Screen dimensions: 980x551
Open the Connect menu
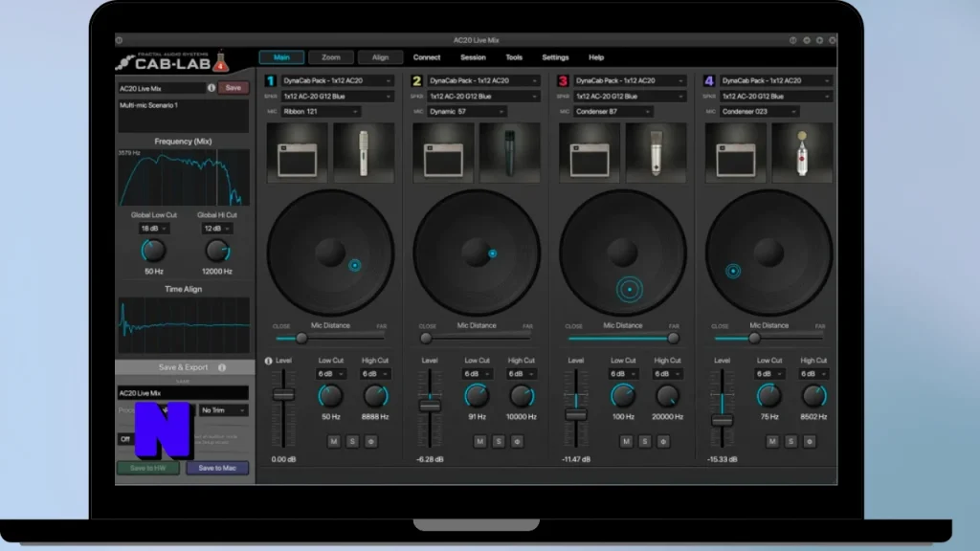pos(427,57)
